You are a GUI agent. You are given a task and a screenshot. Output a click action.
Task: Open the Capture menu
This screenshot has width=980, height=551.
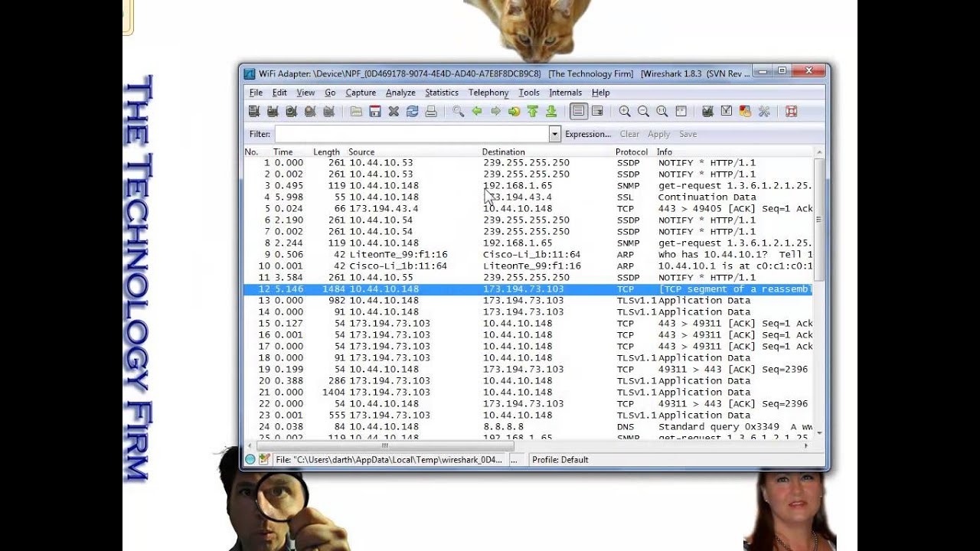[x=361, y=93]
